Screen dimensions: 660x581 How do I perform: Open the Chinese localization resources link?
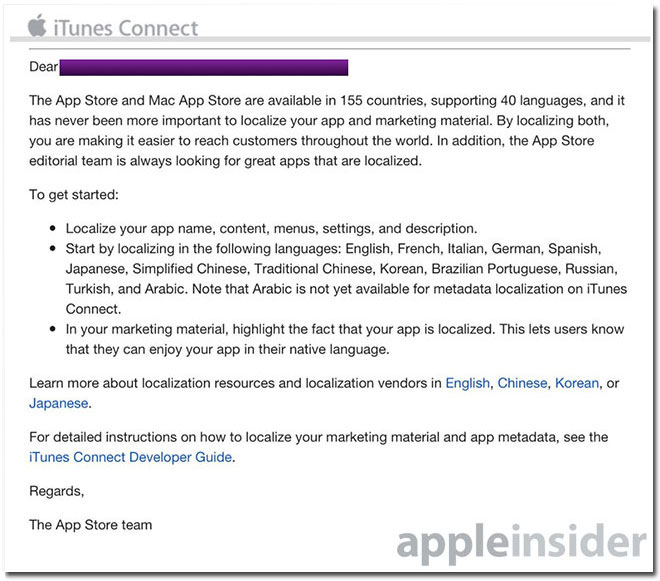point(522,383)
